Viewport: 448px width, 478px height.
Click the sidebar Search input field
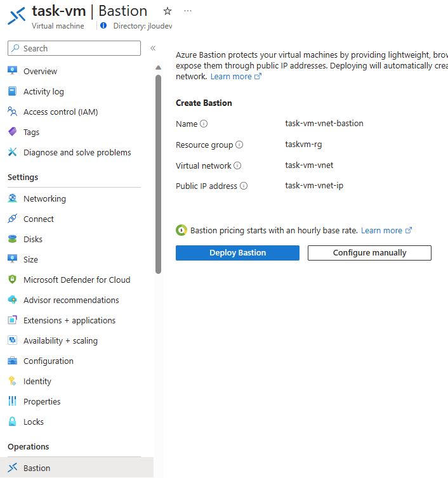point(74,48)
